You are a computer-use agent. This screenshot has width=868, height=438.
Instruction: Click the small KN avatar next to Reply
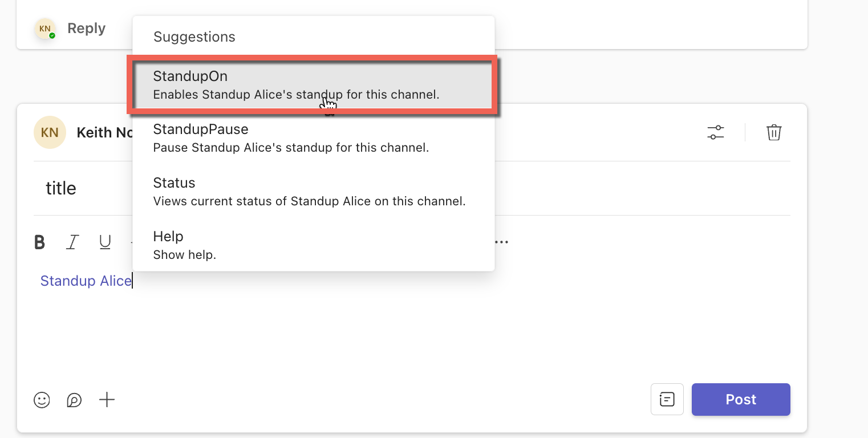click(x=45, y=29)
